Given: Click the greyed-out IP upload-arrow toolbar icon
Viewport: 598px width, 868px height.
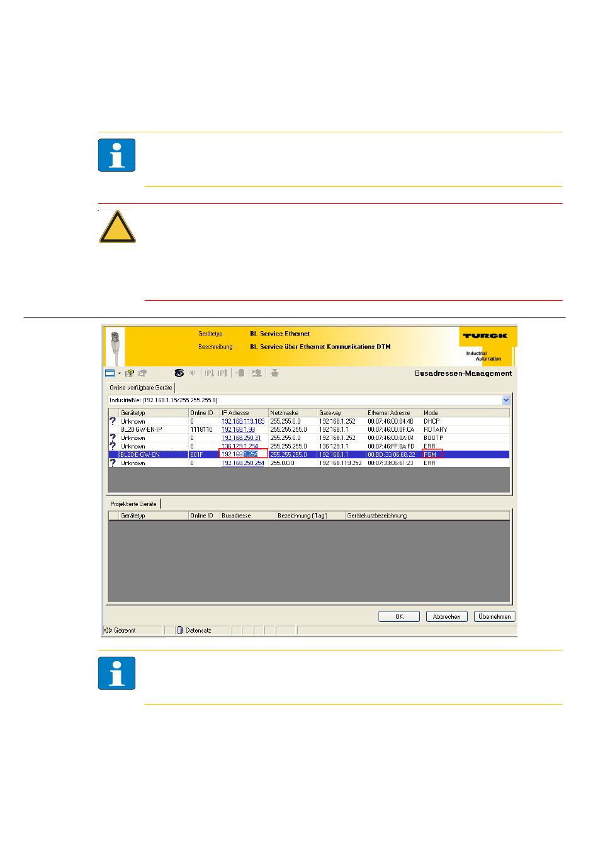Looking at the screenshot, I should click(x=222, y=373).
